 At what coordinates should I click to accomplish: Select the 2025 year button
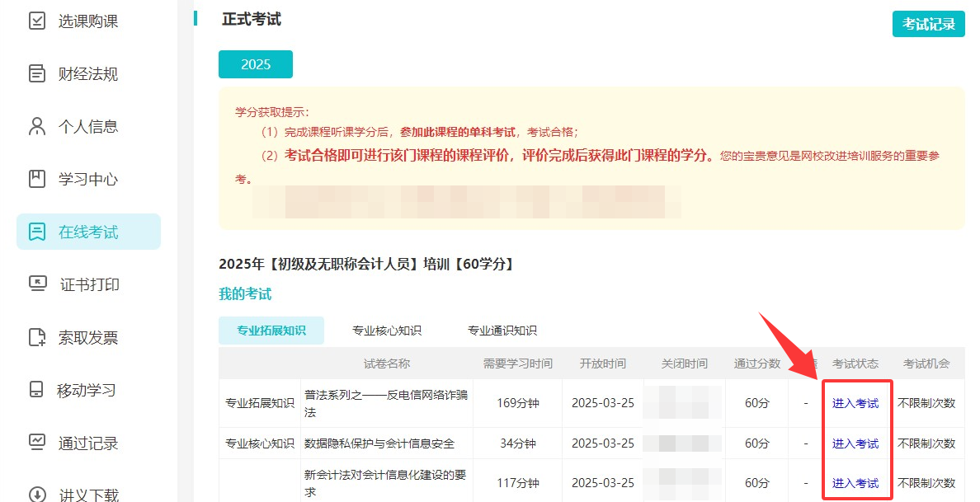(x=255, y=64)
